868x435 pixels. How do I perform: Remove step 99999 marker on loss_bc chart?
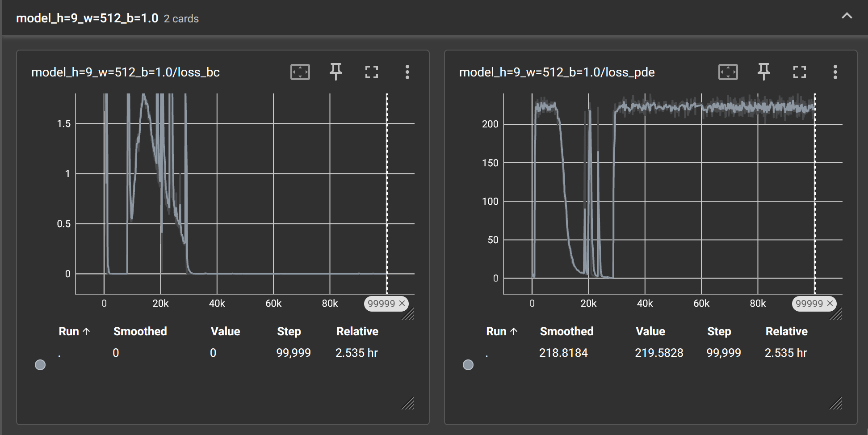coord(402,304)
